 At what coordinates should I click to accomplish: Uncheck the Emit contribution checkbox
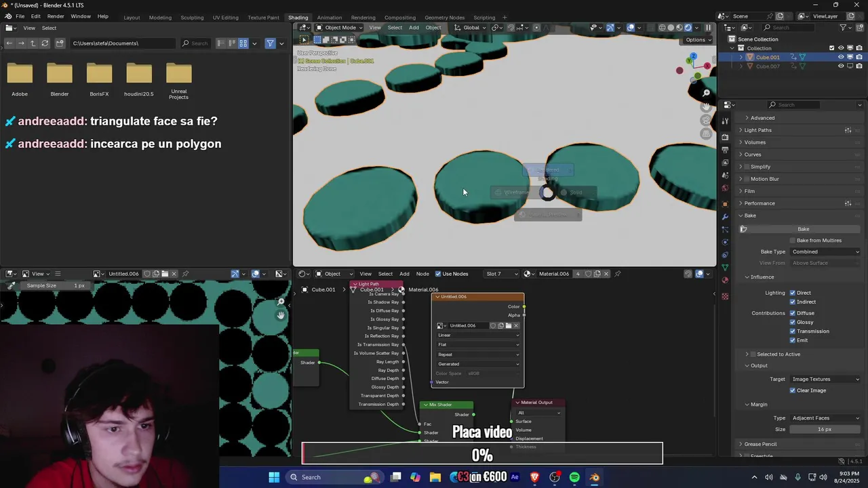(792, 340)
